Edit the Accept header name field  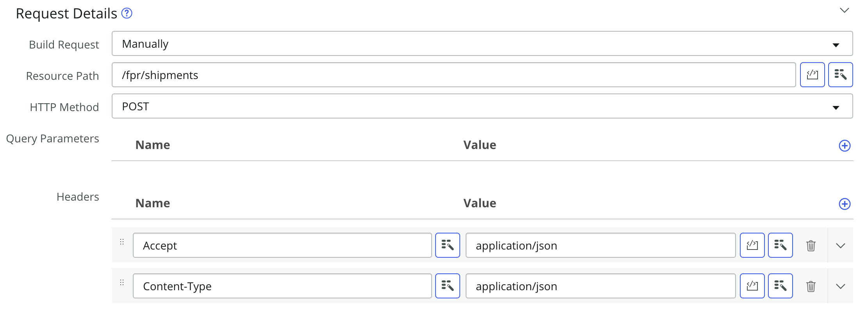[x=282, y=245]
